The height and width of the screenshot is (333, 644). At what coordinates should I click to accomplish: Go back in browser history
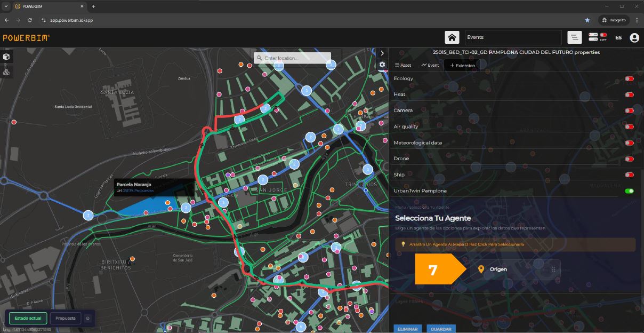(x=7, y=20)
